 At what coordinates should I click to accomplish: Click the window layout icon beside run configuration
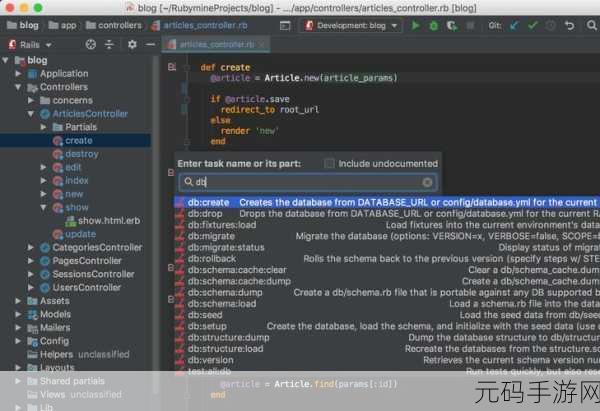coord(285,26)
